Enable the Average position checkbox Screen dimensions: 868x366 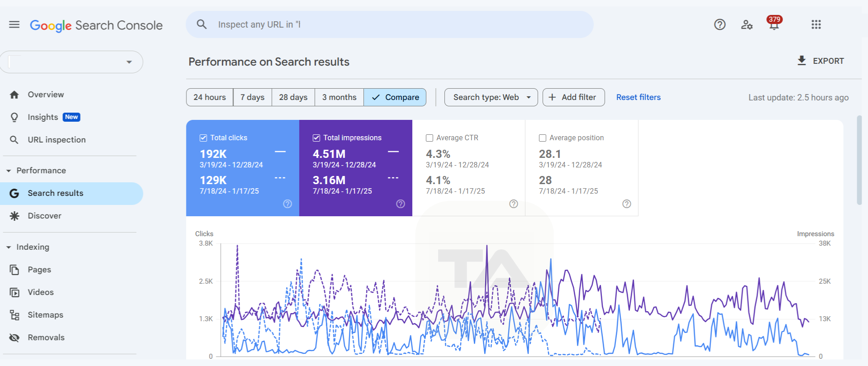click(543, 138)
